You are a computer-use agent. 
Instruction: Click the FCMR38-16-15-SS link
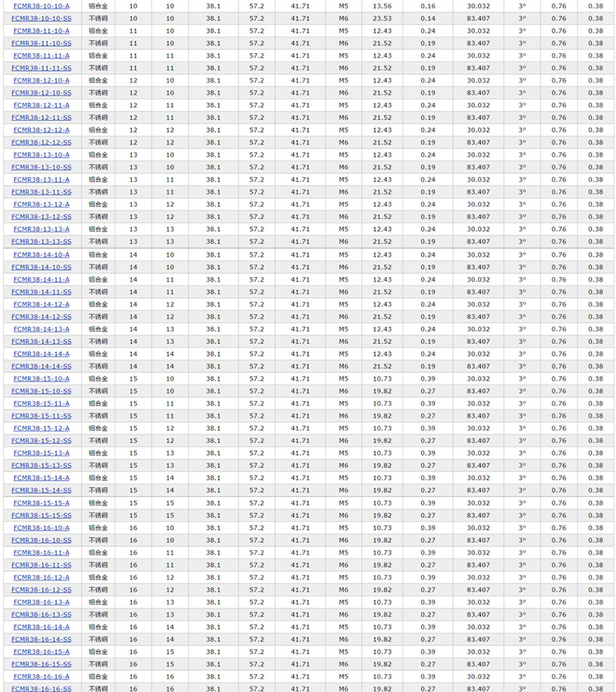tap(41, 665)
